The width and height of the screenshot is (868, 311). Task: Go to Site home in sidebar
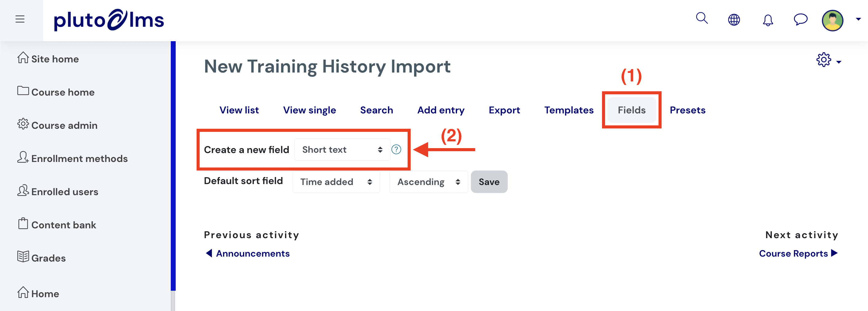coord(48,59)
